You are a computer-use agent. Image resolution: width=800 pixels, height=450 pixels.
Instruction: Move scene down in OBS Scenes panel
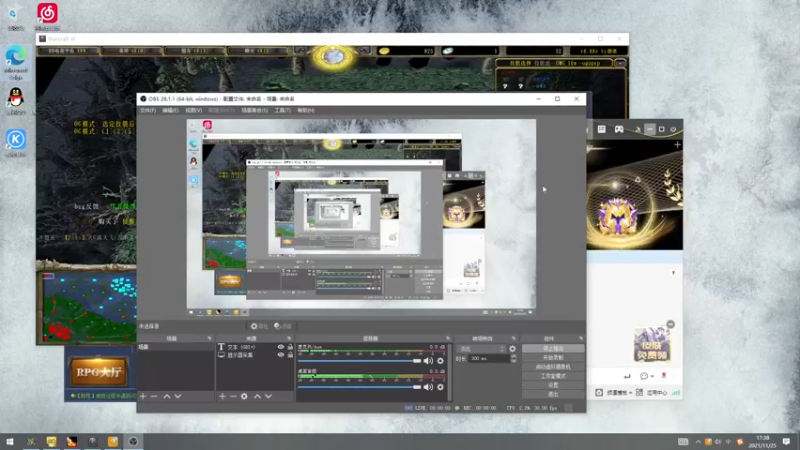[178, 396]
